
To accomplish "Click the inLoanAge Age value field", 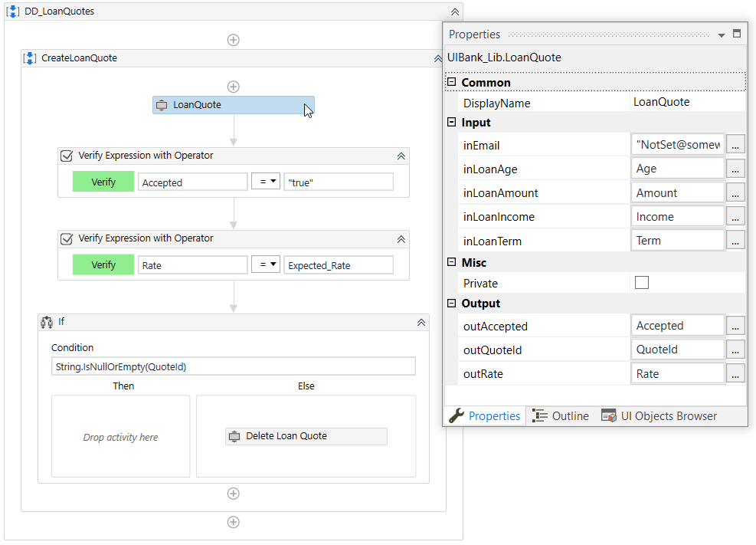I will [677, 169].
